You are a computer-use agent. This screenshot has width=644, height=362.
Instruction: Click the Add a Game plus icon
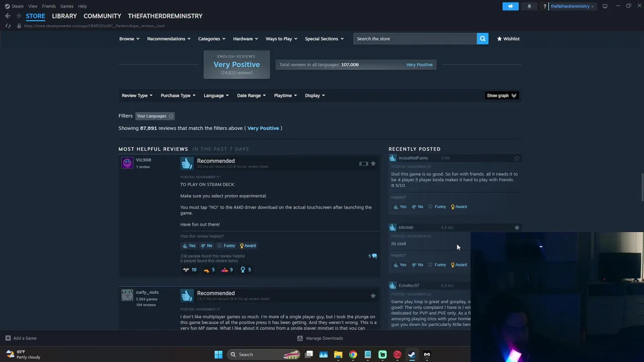pyautogui.click(x=8, y=338)
